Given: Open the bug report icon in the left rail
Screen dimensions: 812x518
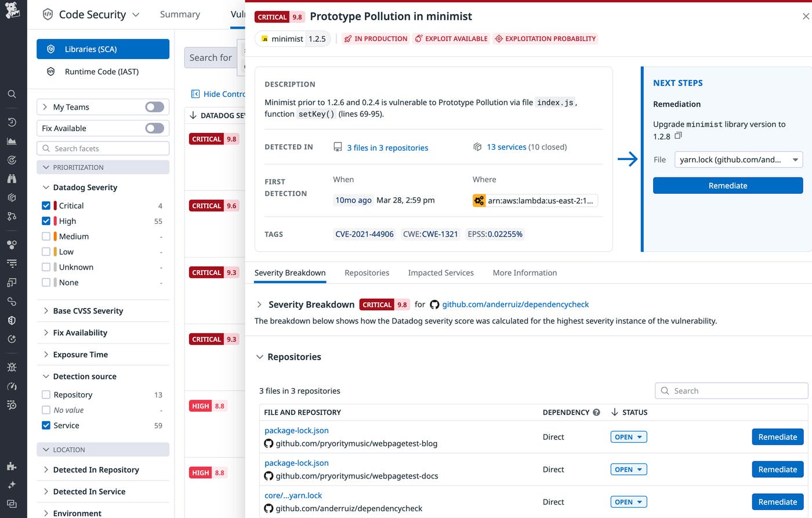Looking at the screenshot, I should (12, 367).
